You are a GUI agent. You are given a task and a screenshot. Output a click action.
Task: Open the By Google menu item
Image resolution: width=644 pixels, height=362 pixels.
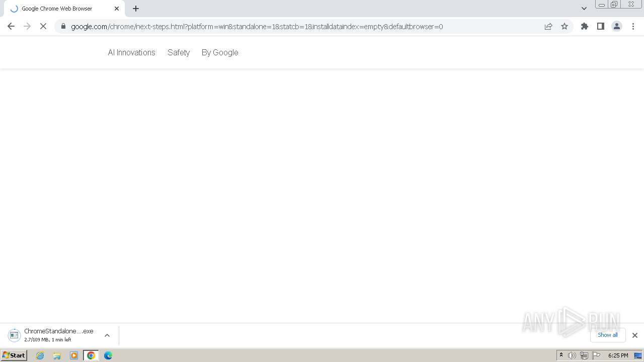pyautogui.click(x=220, y=52)
